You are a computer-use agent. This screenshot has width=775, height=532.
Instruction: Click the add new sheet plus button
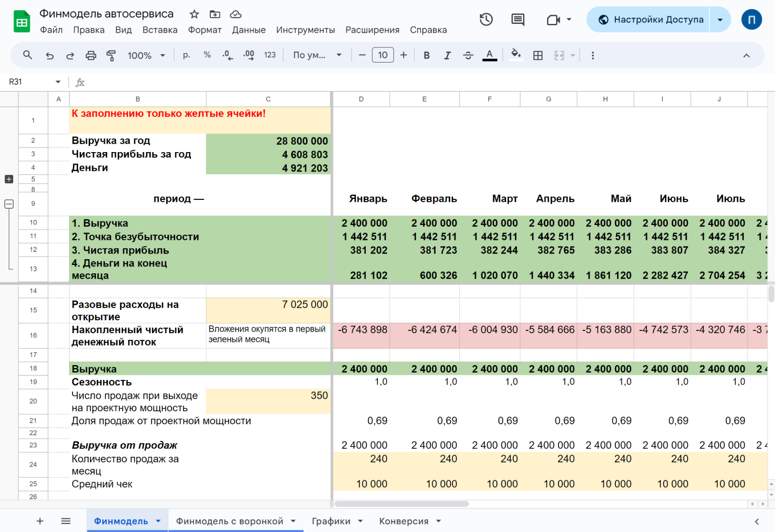coord(40,521)
